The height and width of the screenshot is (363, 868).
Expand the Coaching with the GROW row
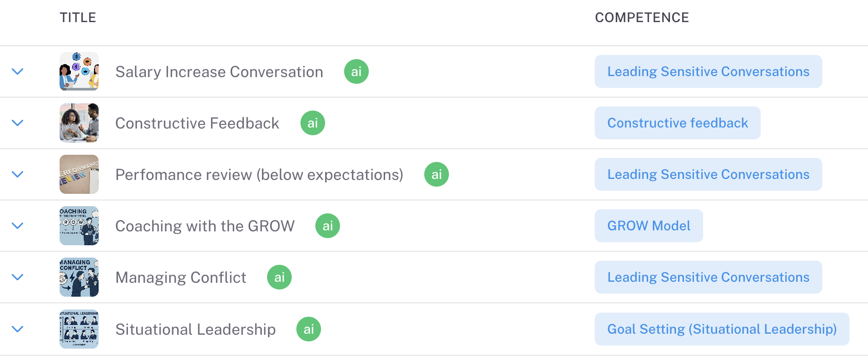17,226
